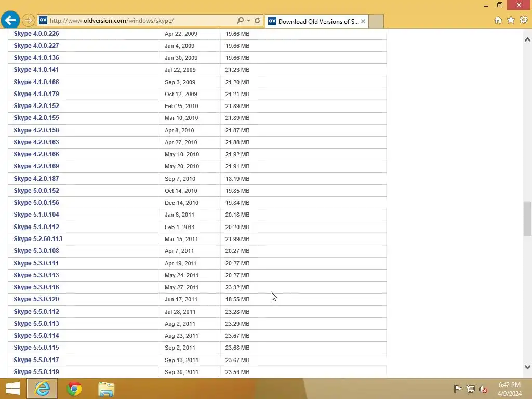Open the Skype 4.1.0.179 link

tap(36, 94)
